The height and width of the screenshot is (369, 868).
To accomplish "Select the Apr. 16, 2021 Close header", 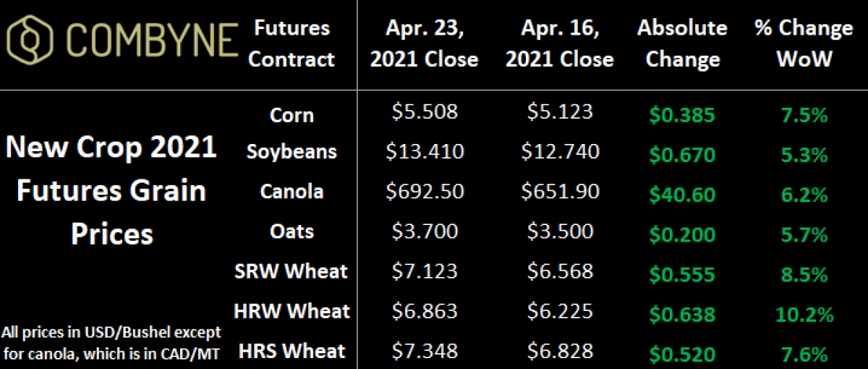I will coord(559,43).
